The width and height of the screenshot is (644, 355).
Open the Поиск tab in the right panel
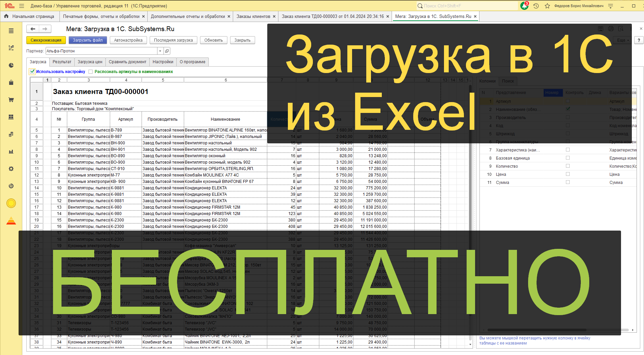pyautogui.click(x=508, y=81)
